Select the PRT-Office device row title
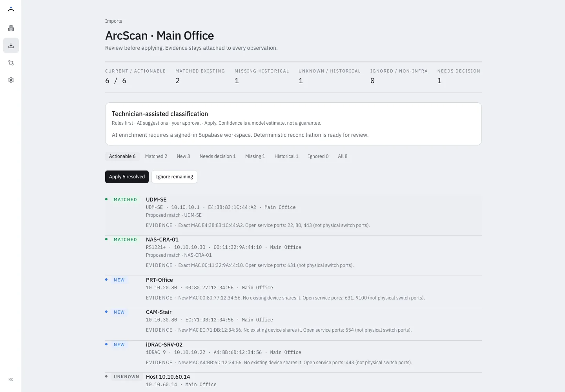This screenshot has width=565, height=392. pyautogui.click(x=159, y=280)
